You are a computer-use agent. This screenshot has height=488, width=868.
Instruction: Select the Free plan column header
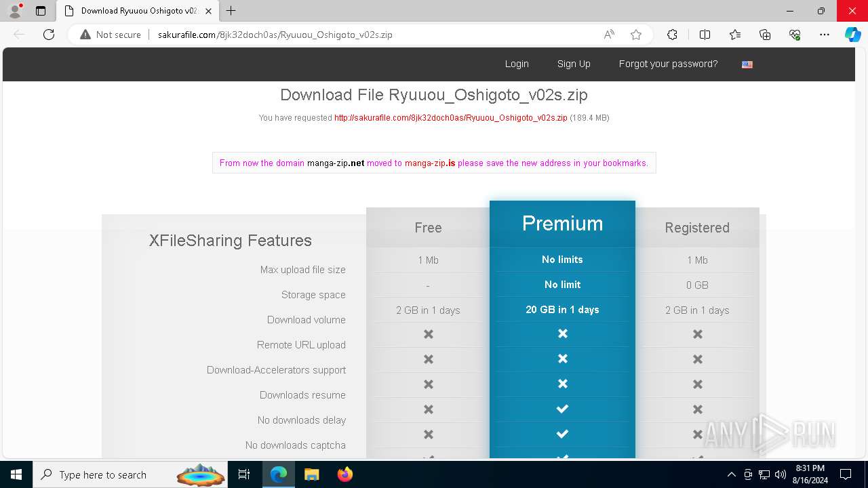point(428,228)
